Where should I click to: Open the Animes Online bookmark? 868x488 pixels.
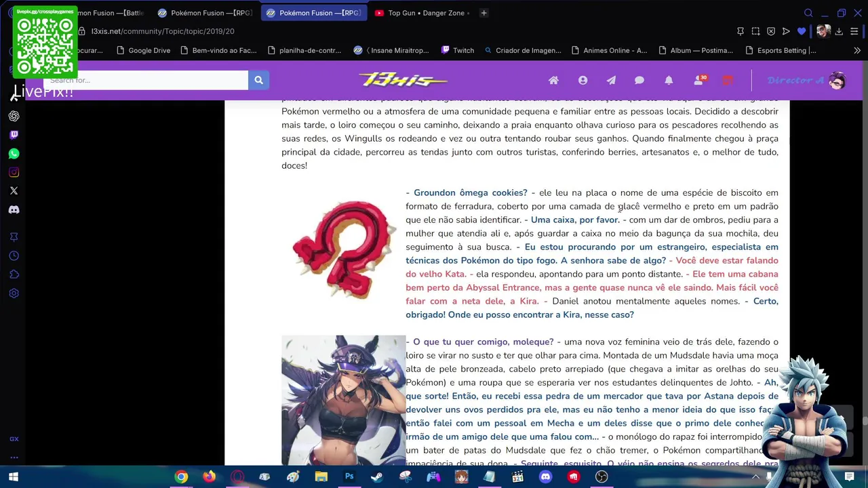(x=609, y=50)
